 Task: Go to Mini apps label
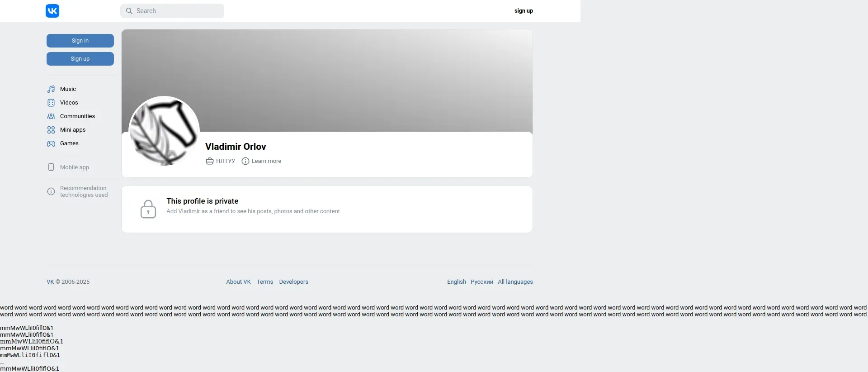(73, 130)
